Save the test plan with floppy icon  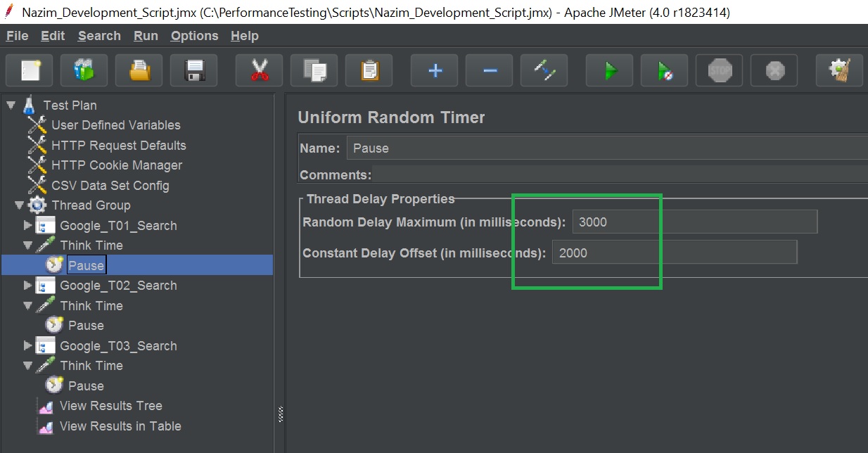point(194,70)
